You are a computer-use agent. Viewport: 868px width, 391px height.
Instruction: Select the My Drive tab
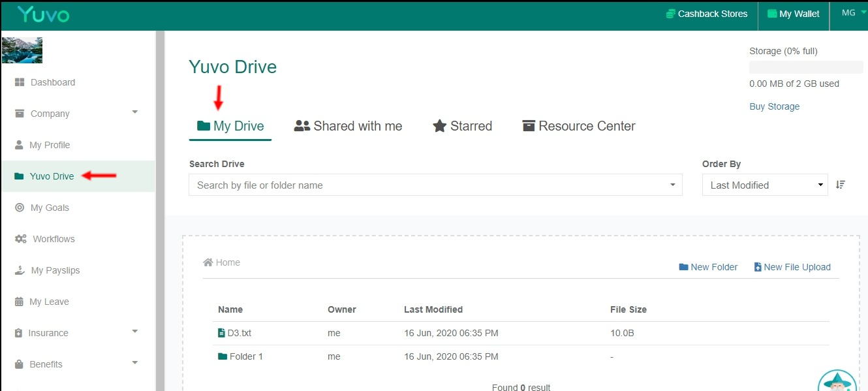coord(230,126)
